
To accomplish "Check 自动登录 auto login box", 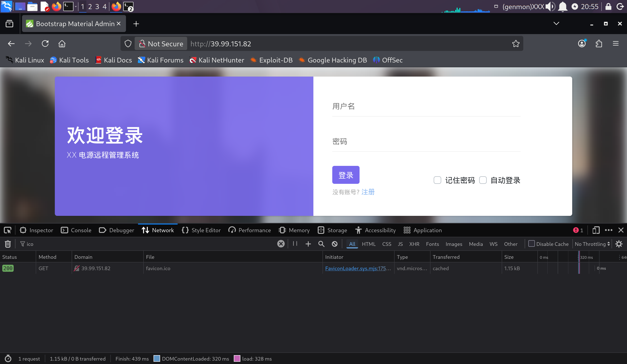I will click(483, 180).
